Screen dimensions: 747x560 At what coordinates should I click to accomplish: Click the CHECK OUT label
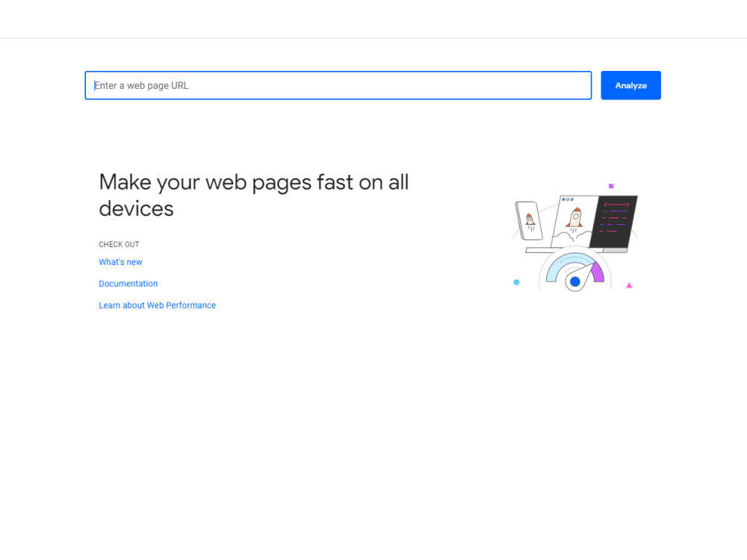point(119,244)
